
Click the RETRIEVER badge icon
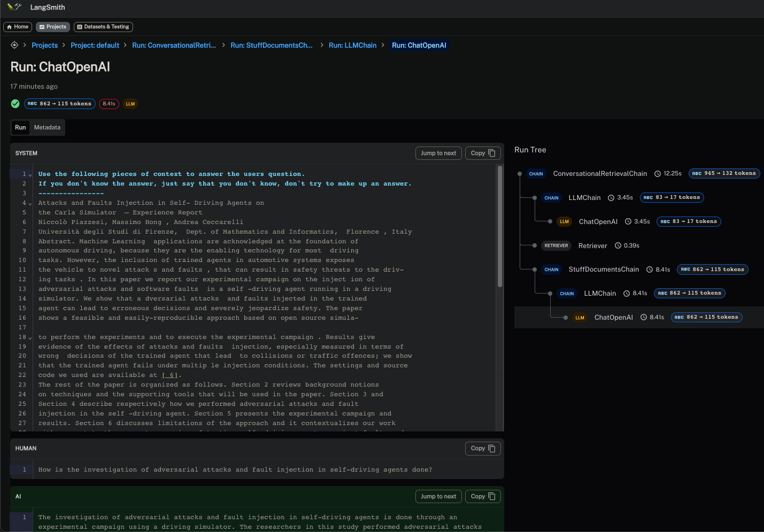(556, 245)
